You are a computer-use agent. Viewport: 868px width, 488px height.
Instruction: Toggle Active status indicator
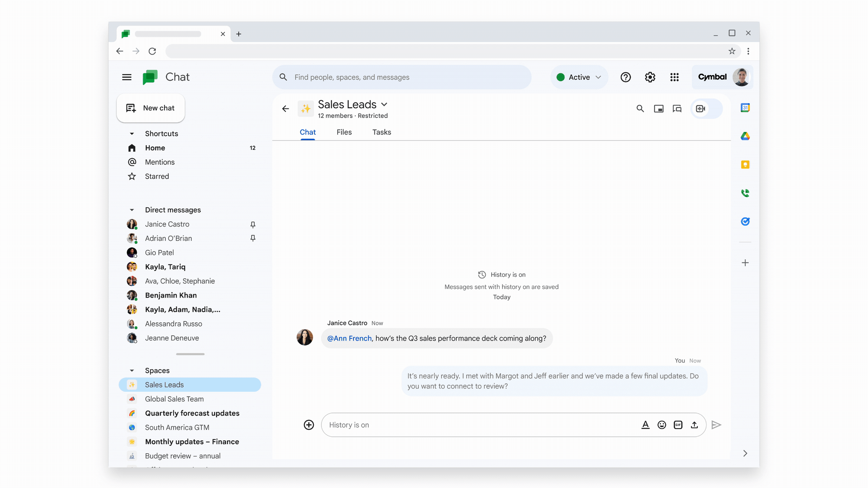pos(578,77)
